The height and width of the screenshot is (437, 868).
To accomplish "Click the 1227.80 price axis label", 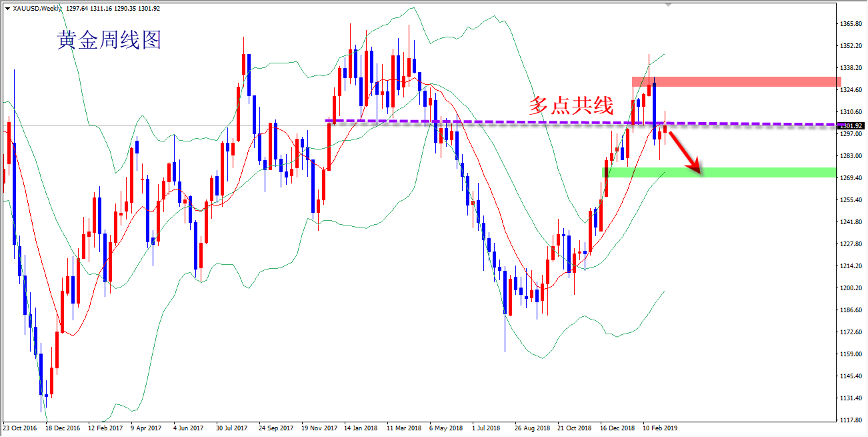I will (851, 244).
